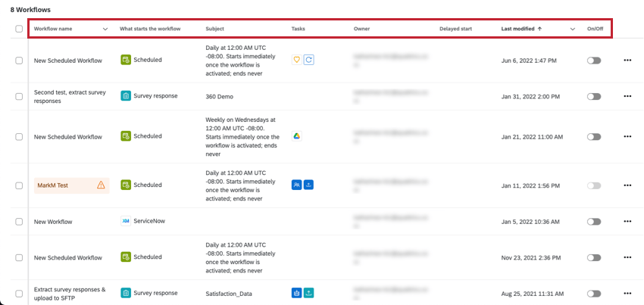Select the checkbox for the Jun 6, 2022 workflow
Viewport: 644px width, 305px height.
(x=19, y=61)
